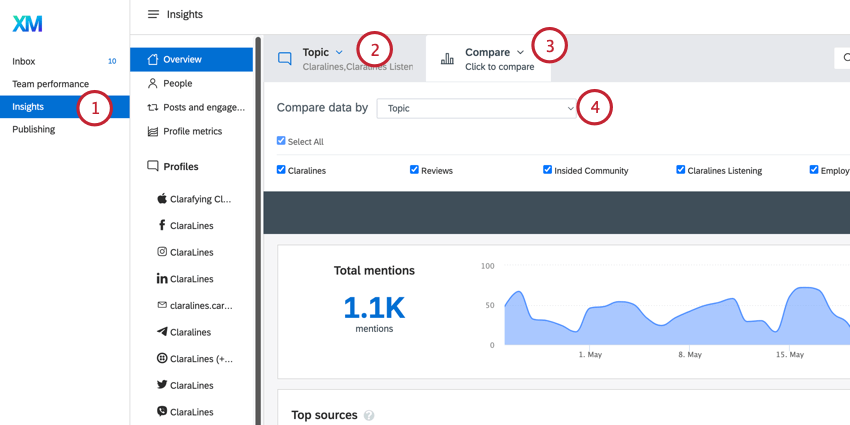Select Insights in left navigation
The width and height of the screenshot is (850, 425).
(x=65, y=107)
